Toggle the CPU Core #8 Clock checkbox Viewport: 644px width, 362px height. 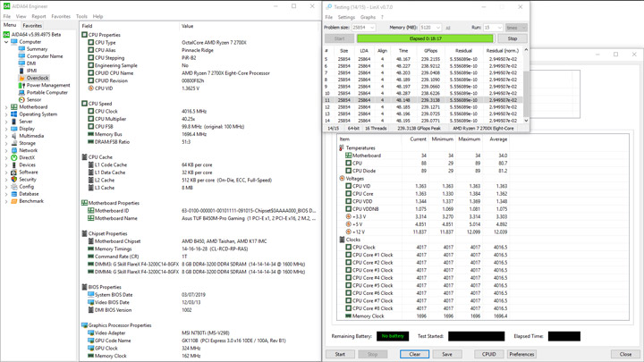[348, 308]
